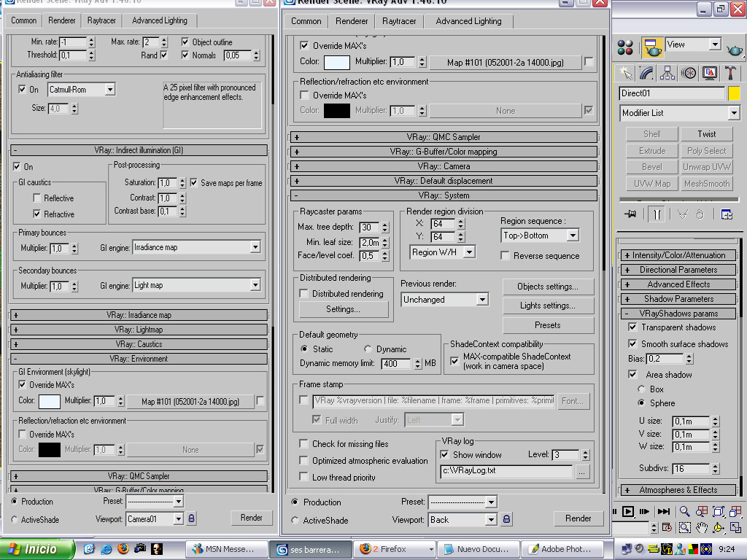Jump to the end frame control
Viewport: 747px width, 560px height.
click(x=664, y=511)
